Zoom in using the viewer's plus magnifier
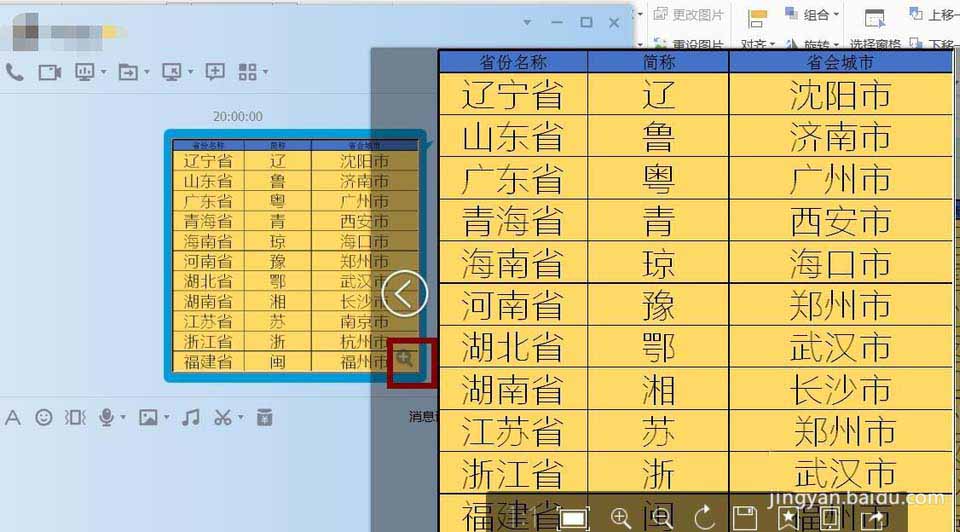Viewport: 960px width, 532px height. click(x=621, y=517)
